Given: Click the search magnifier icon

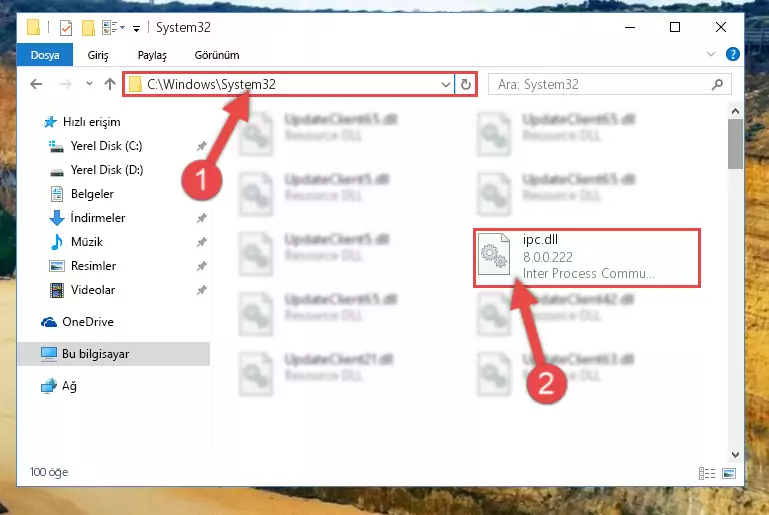Looking at the screenshot, I should pyautogui.click(x=717, y=84).
